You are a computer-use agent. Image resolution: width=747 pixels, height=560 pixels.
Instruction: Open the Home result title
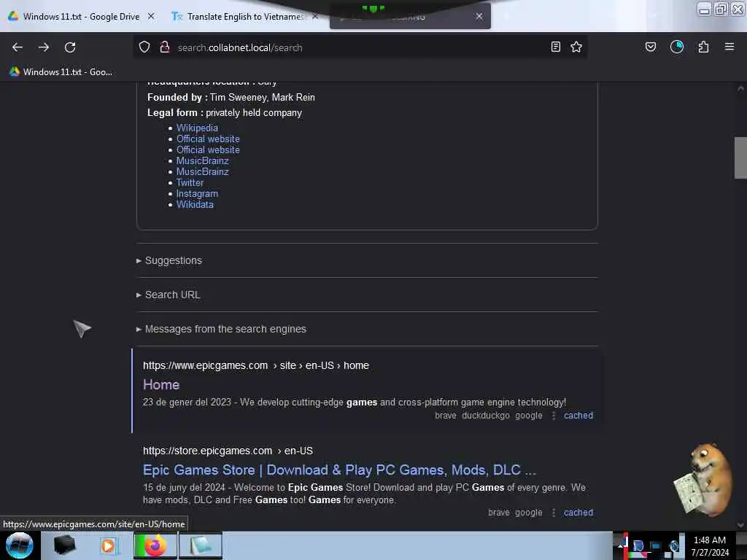point(161,385)
